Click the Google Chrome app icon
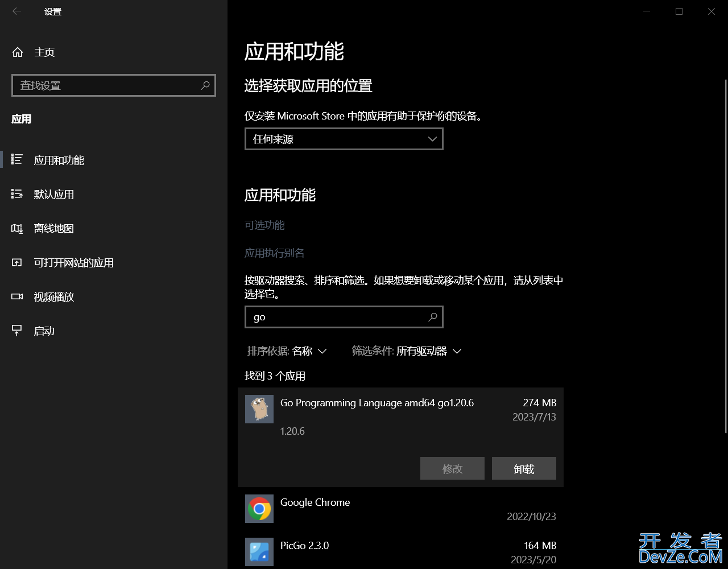The width and height of the screenshot is (728, 569). coord(259,509)
